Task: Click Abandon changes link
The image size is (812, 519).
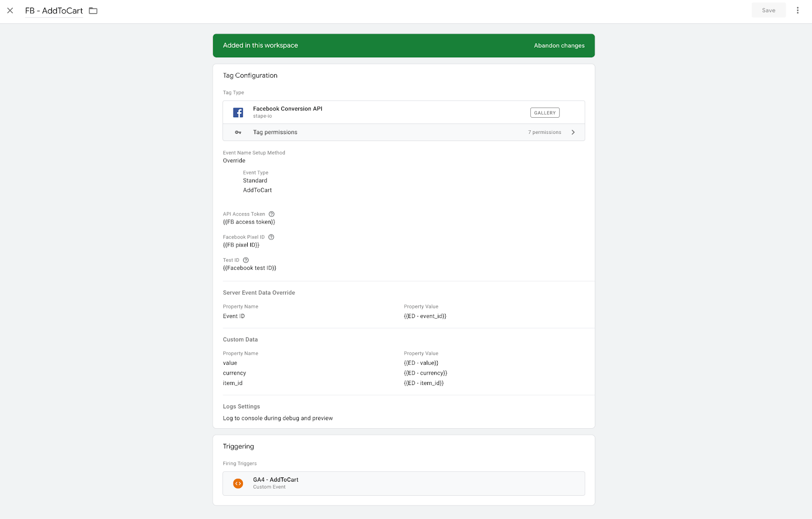Action: [x=559, y=46]
